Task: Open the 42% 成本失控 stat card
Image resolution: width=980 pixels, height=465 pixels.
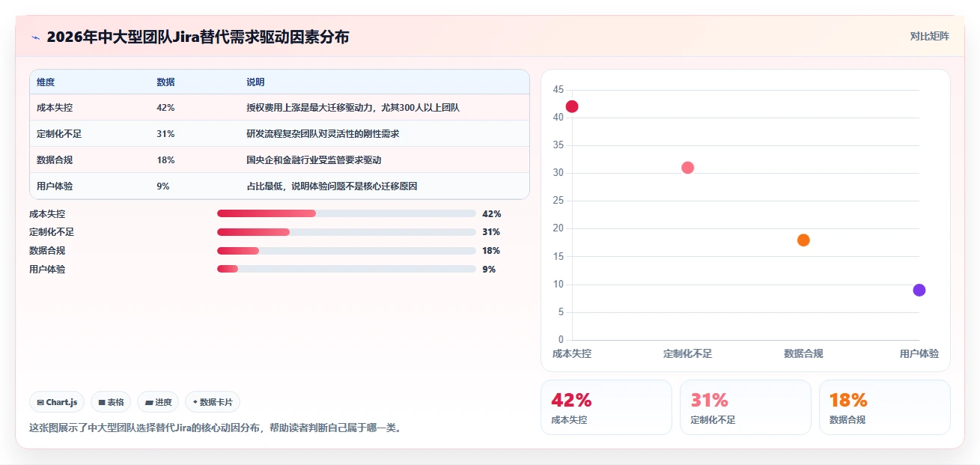Action: [x=606, y=407]
